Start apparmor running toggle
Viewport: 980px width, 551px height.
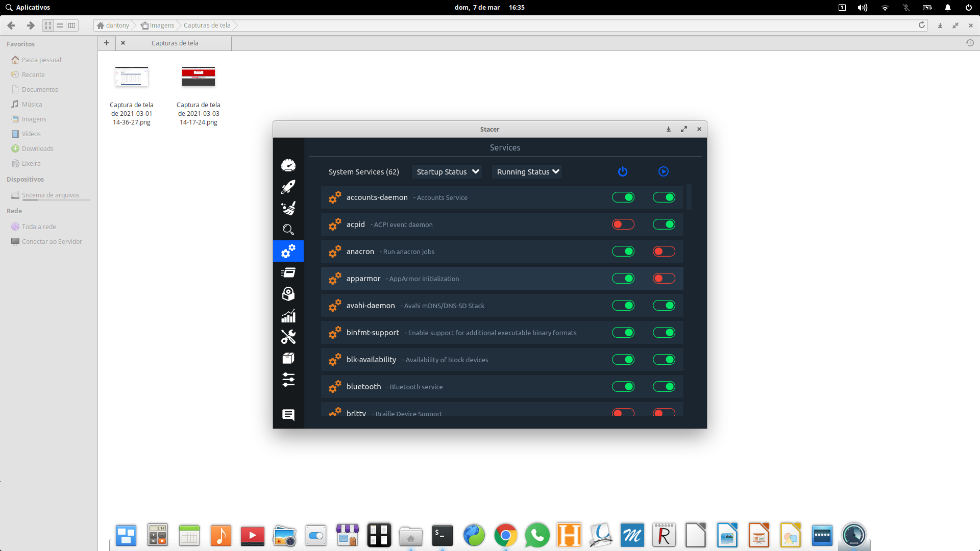pos(664,279)
